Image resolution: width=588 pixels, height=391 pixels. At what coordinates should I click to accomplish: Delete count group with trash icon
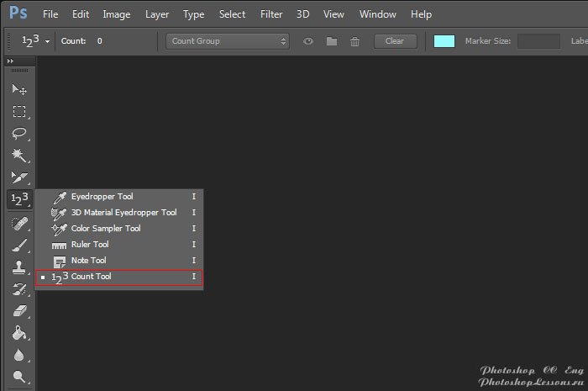point(355,41)
